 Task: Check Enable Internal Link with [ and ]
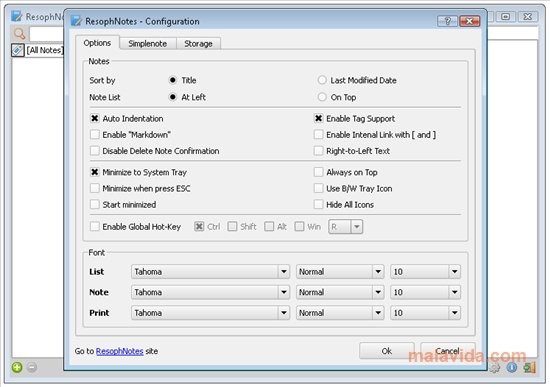[x=318, y=135]
